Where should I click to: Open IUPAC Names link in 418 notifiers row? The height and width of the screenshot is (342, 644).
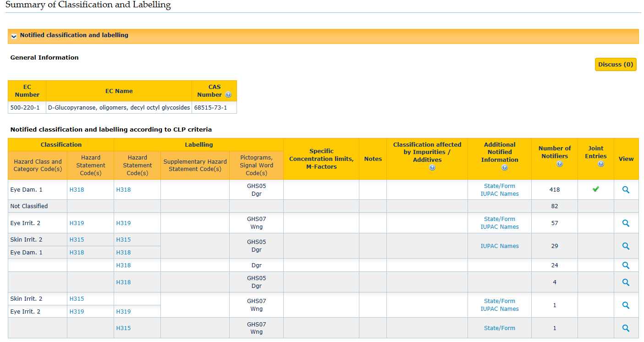coord(500,193)
